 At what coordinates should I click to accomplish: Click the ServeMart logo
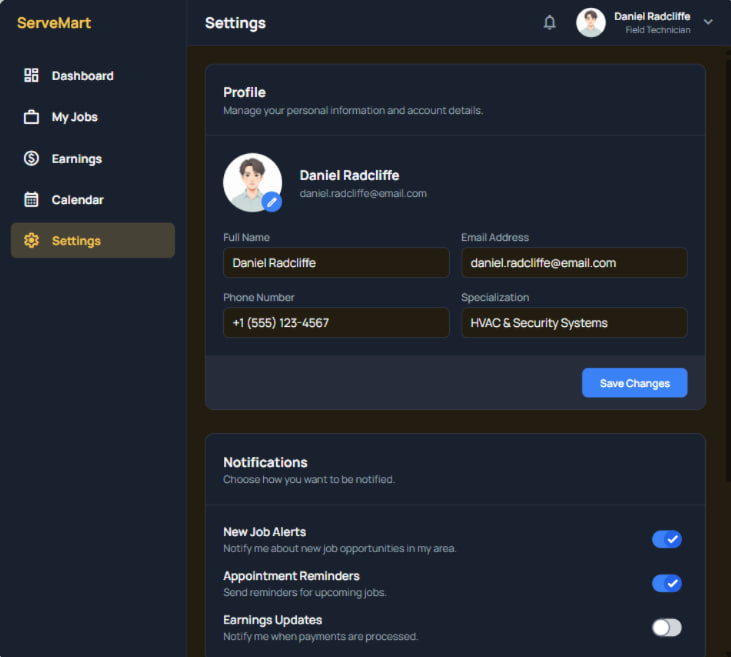54,23
